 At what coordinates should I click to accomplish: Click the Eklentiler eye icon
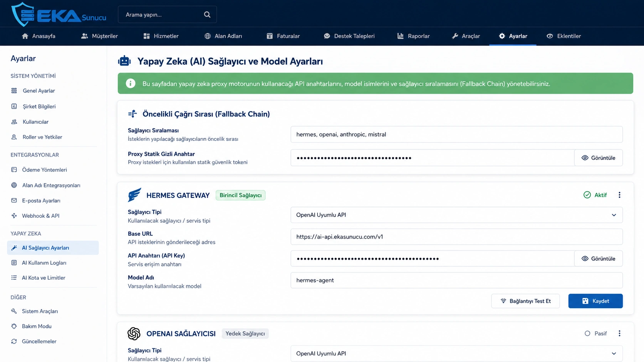click(550, 36)
